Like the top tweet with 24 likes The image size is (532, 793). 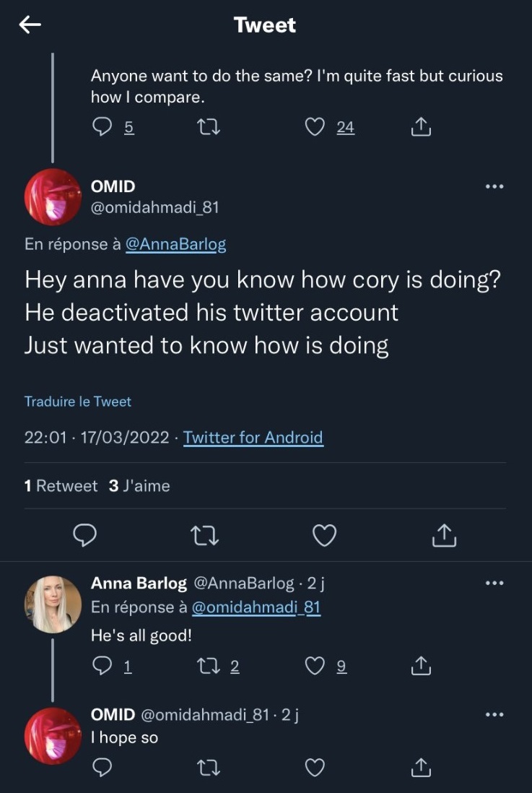tap(315, 128)
